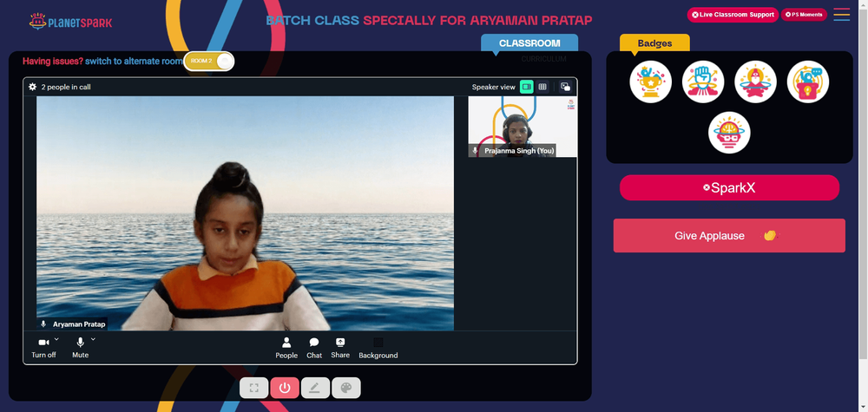The height and width of the screenshot is (412, 868).
Task: Expand microphone options dropdown arrow
Action: (x=93, y=339)
